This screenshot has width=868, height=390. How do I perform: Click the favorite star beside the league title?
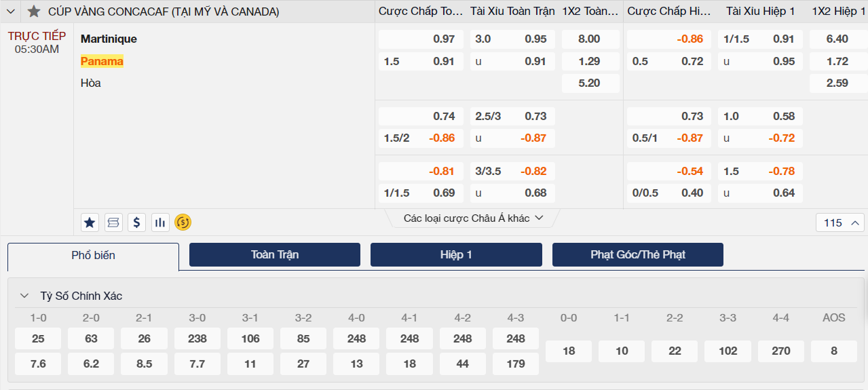[x=34, y=12]
